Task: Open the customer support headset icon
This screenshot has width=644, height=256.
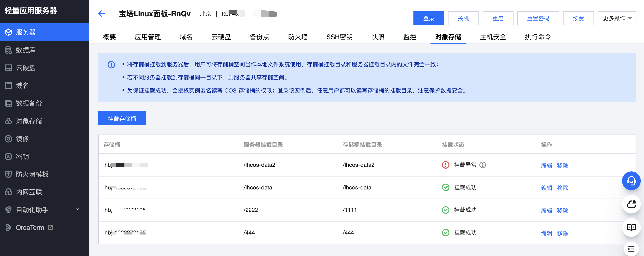Action: [631, 181]
